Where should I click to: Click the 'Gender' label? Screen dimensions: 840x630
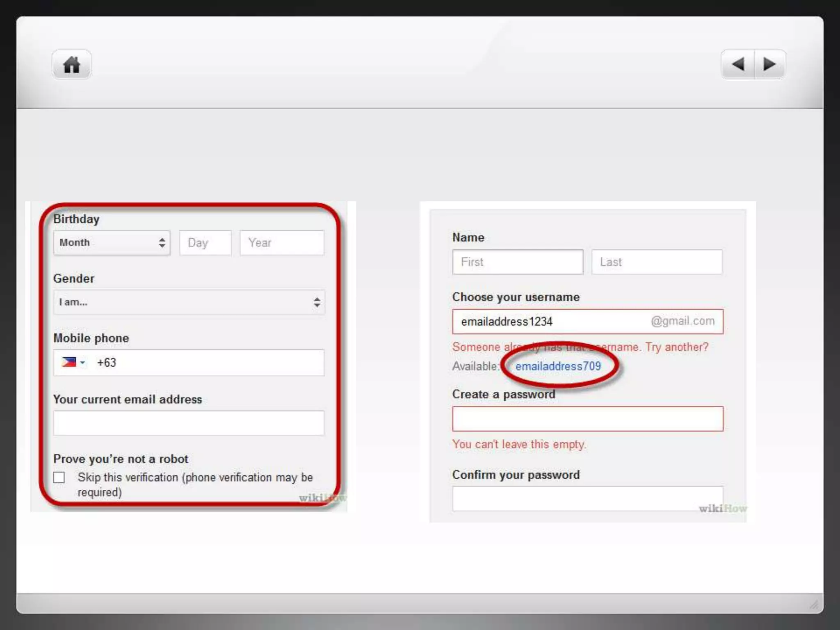(x=74, y=278)
